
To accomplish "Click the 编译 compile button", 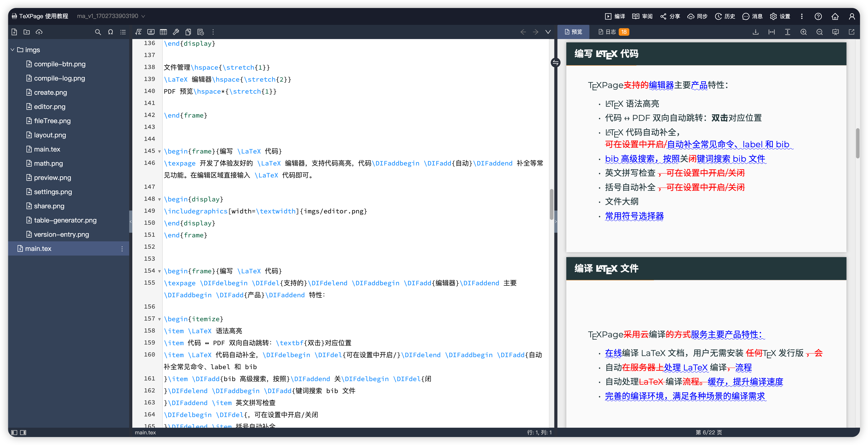I will pyautogui.click(x=615, y=16).
